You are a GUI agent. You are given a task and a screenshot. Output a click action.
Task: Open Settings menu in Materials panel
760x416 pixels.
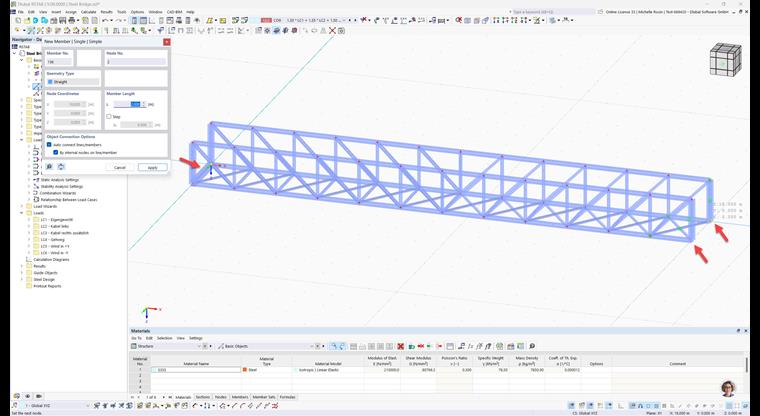coord(195,338)
